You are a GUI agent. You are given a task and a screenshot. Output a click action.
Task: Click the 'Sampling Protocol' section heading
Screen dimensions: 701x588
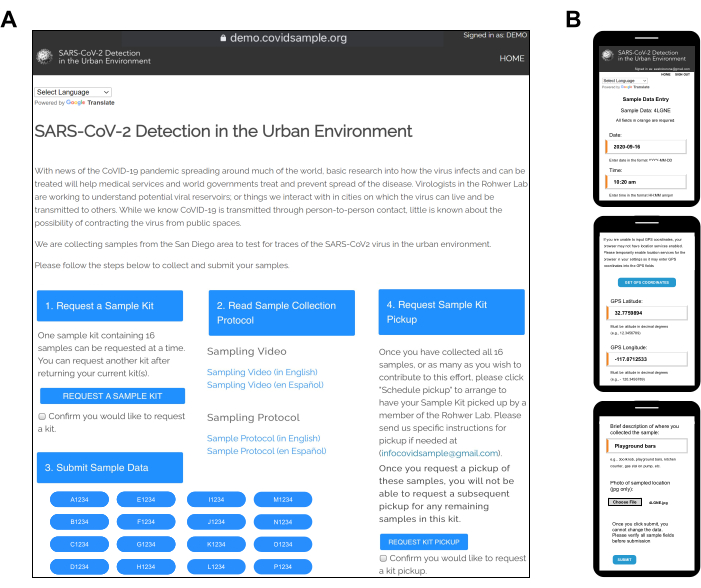253,418
